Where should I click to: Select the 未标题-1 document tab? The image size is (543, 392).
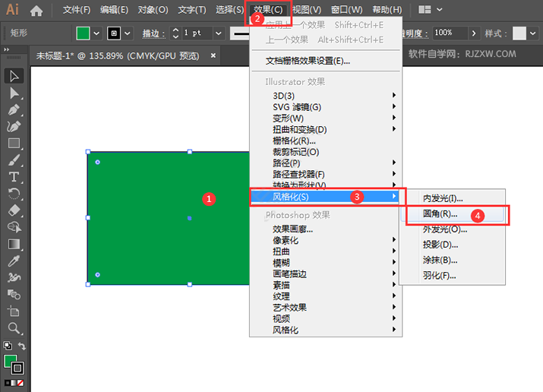tap(118, 55)
